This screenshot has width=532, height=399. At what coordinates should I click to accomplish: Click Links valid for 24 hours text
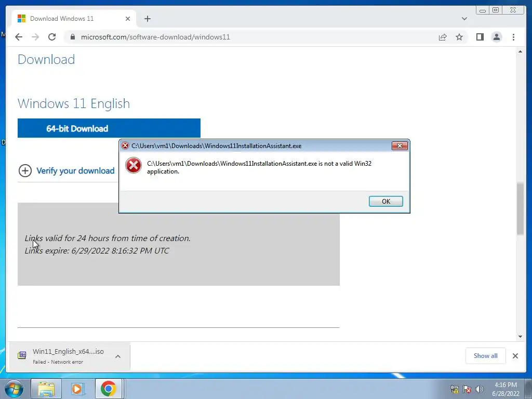coord(108,238)
